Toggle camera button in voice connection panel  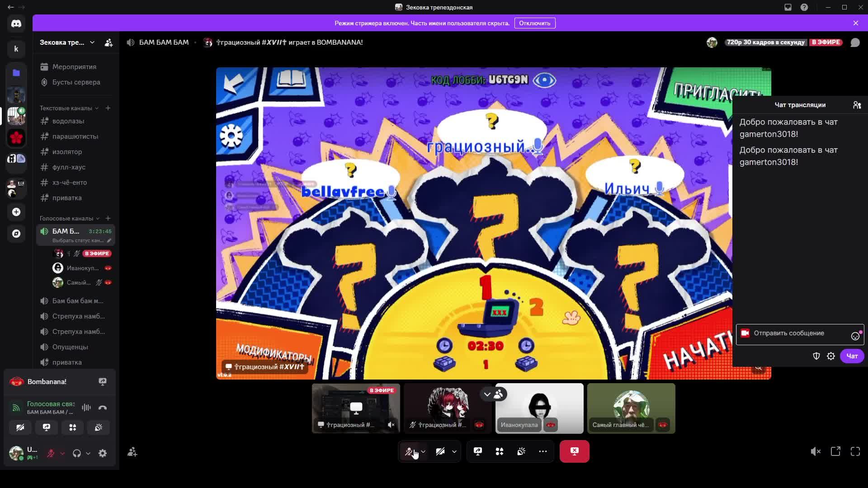coord(20,427)
